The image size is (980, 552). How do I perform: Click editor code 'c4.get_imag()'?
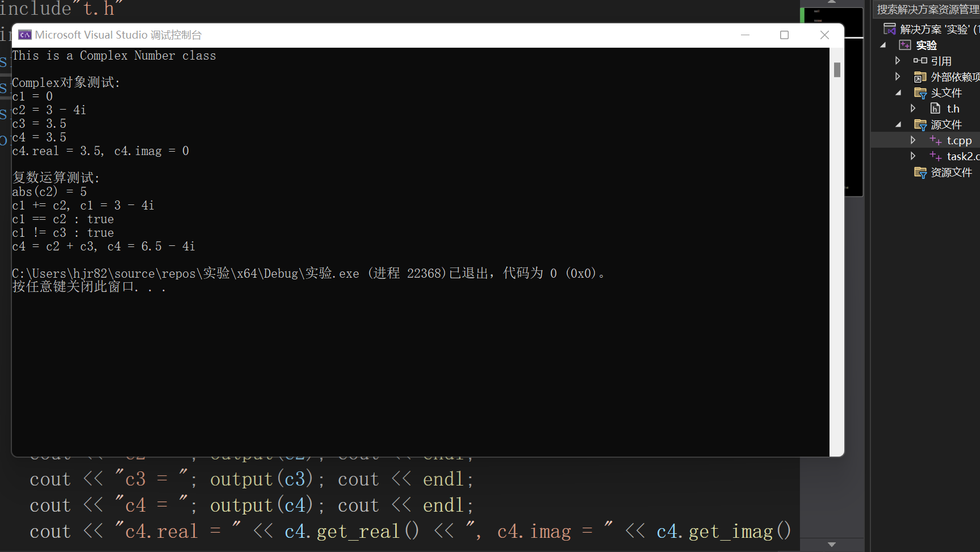pos(723,532)
